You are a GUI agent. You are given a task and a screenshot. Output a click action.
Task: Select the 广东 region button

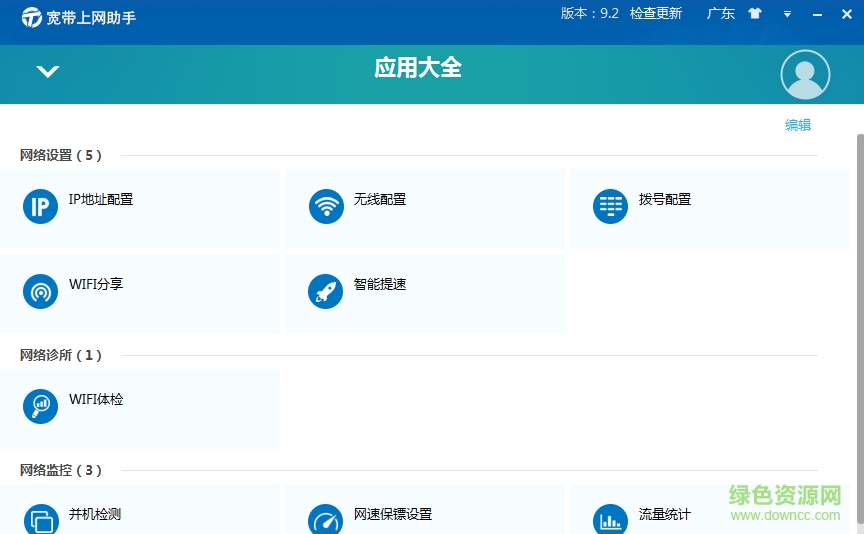tap(721, 14)
